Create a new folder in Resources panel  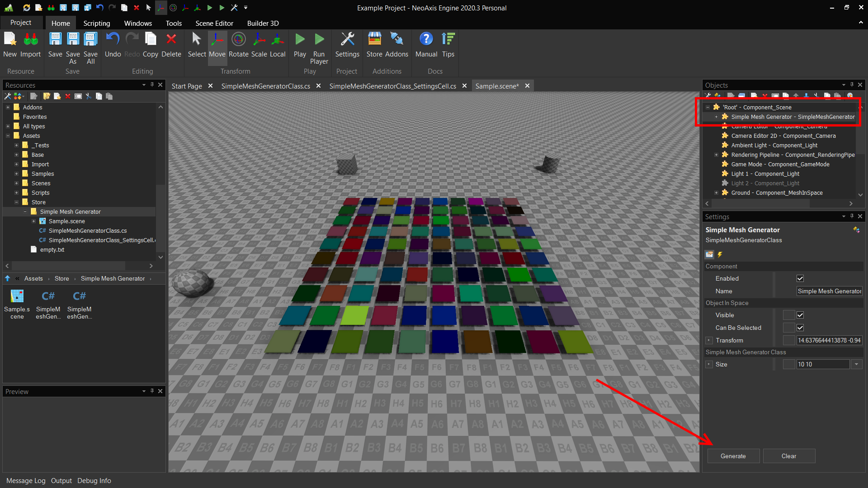[47, 96]
